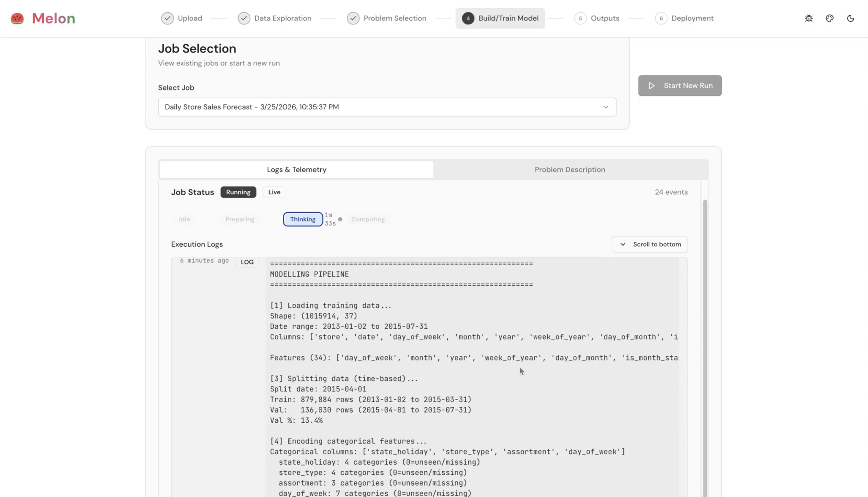This screenshot has height=497, width=868.
Task: Click the Problem Selection checkmark icon
Action: (353, 18)
